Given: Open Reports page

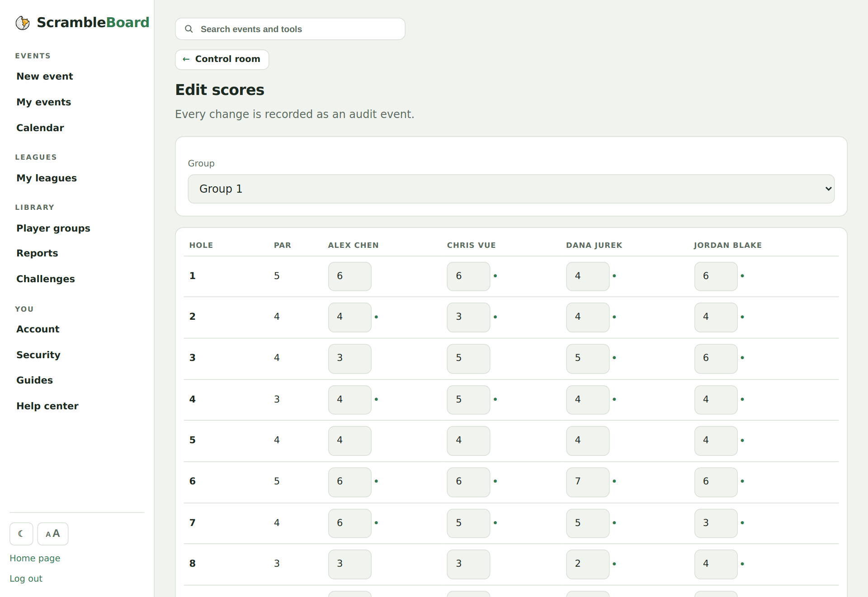Looking at the screenshot, I should point(37,253).
